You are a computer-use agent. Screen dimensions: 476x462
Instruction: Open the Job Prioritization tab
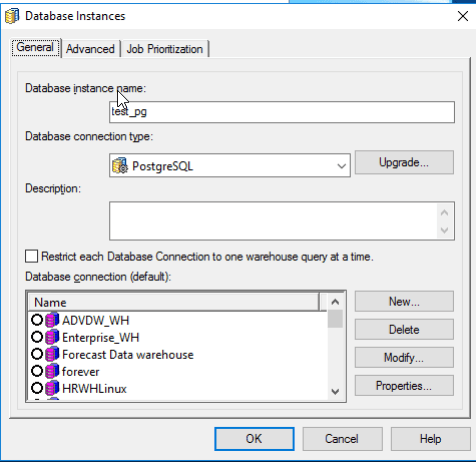click(165, 49)
